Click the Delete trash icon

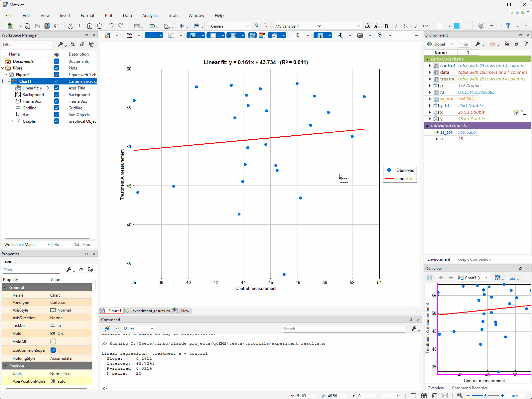(99, 26)
